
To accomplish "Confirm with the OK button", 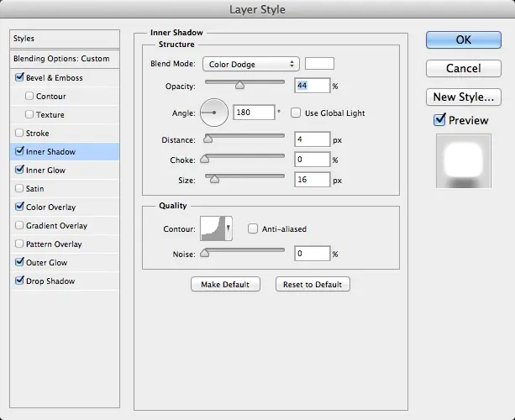I will (x=464, y=39).
